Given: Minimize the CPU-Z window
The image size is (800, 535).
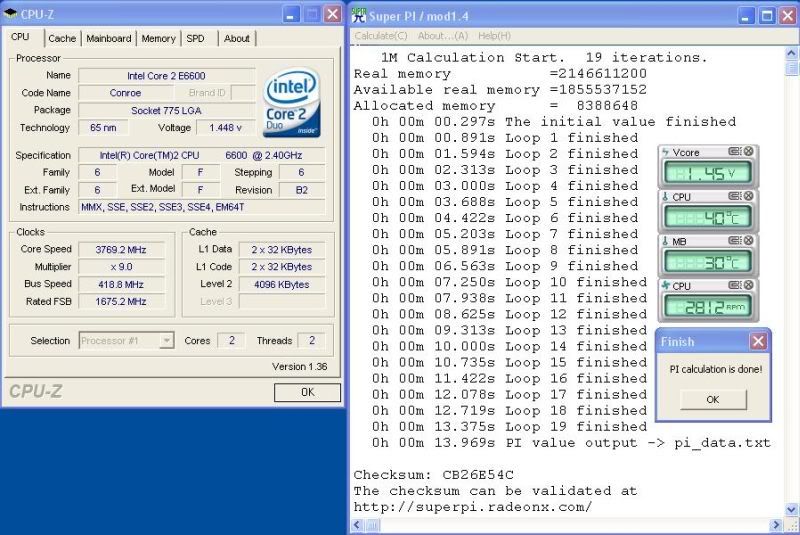Looking at the screenshot, I should (290, 14).
